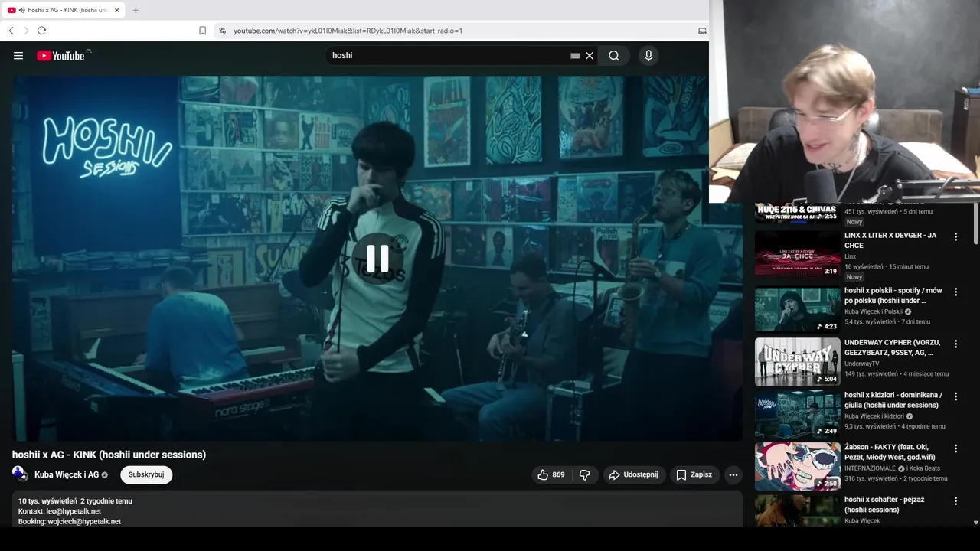Open the hoshii x kidzlori dominikana thumbnail

pyautogui.click(x=797, y=414)
